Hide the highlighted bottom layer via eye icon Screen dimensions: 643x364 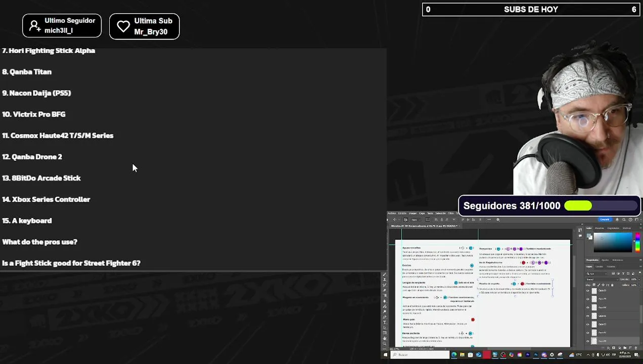click(x=588, y=341)
